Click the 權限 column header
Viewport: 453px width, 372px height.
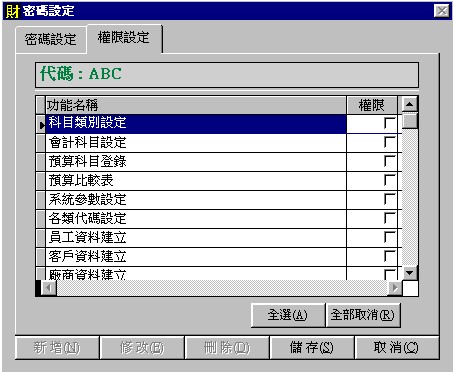(x=372, y=105)
